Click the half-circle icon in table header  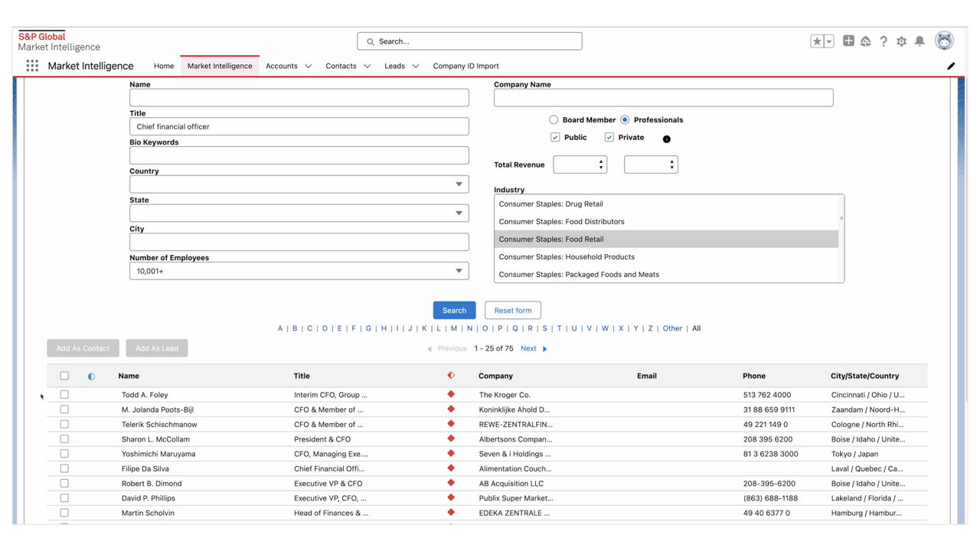click(x=91, y=377)
